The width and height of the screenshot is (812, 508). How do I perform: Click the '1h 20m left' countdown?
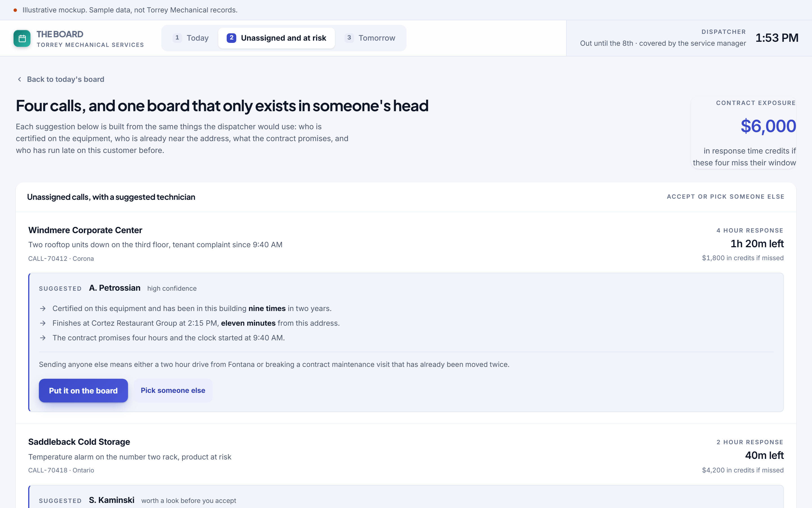(x=757, y=244)
